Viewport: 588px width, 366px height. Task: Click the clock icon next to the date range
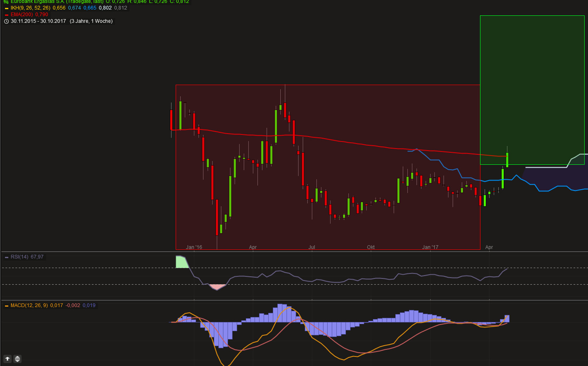tap(6, 21)
